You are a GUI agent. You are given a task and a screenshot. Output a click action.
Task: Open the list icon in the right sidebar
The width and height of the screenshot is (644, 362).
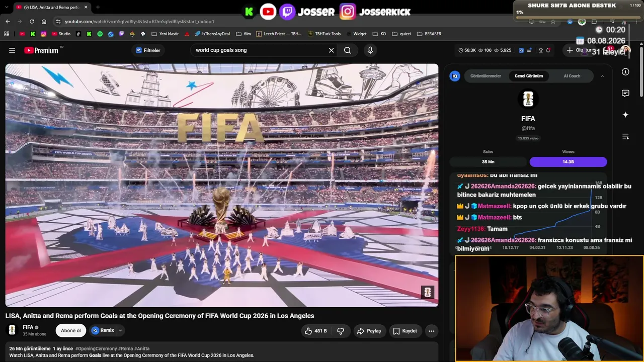coord(625,136)
